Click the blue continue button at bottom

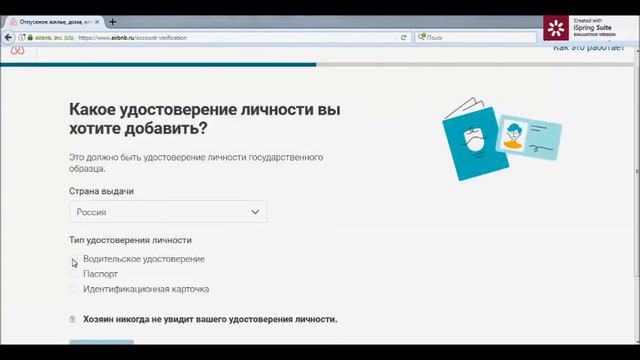tap(102, 342)
